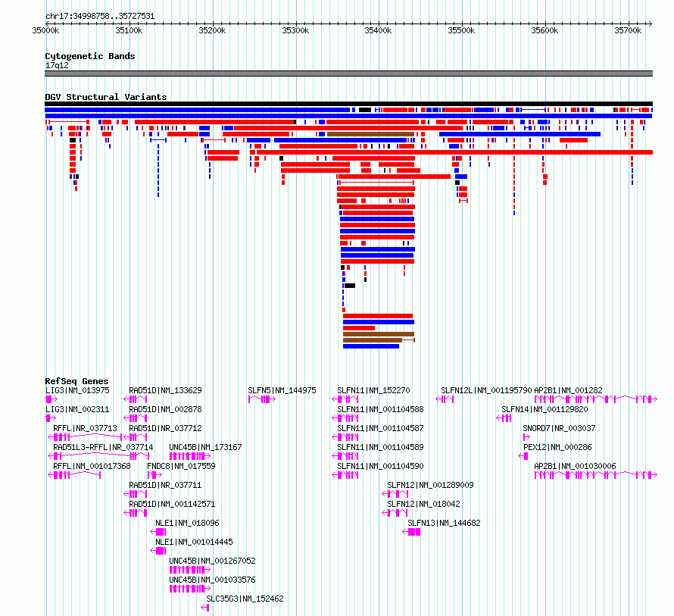Viewport: 674px width, 616px height.
Task: Open UNC45B|NM_001267052 gene label
Action: pyautogui.click(x=212, y=561)
